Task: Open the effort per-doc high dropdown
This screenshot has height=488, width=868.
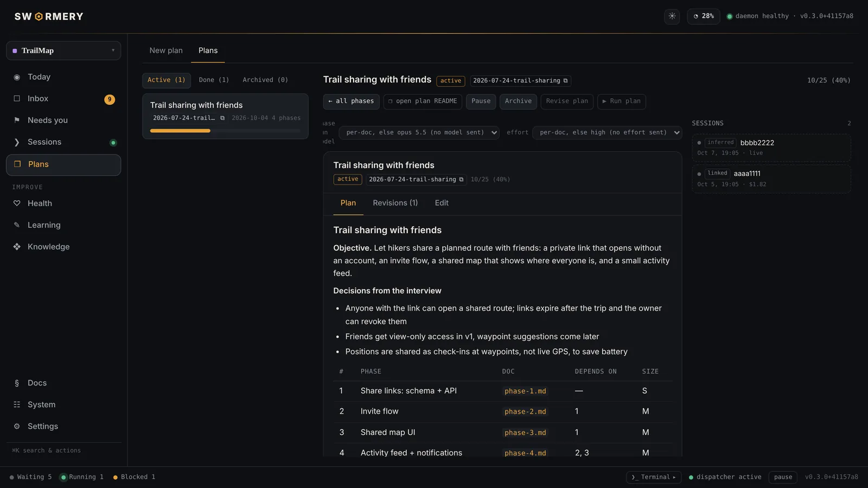Action: tap(607, 132)
